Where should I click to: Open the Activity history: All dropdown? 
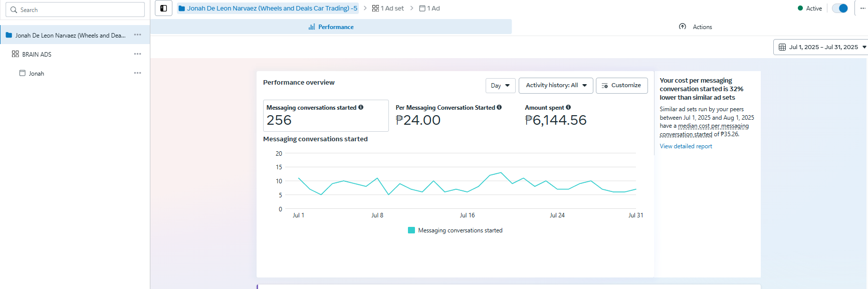pos(556,86)
